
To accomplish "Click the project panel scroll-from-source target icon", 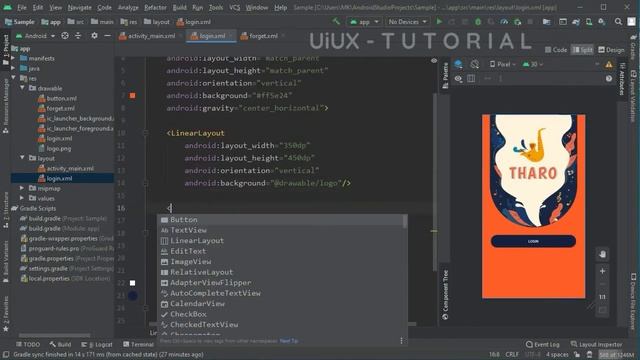I will pos(65,36).
